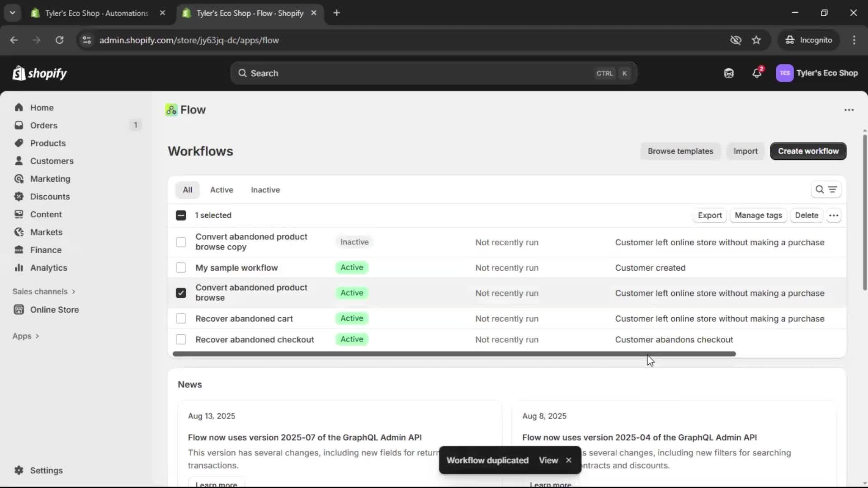Switch to the Inactive workflows tab
Image resolution: width=868 pixels, height=488 pixels.
pos(265,190)
